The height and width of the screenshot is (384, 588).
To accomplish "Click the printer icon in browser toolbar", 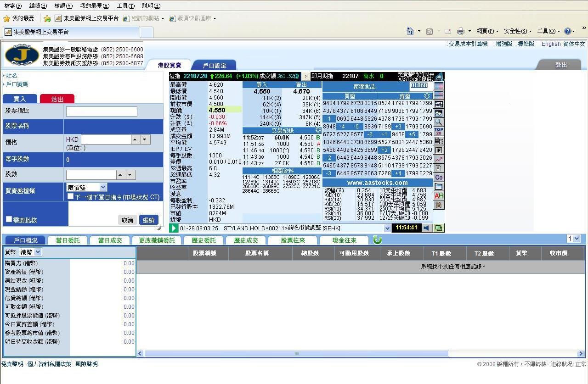I will 461,31.
